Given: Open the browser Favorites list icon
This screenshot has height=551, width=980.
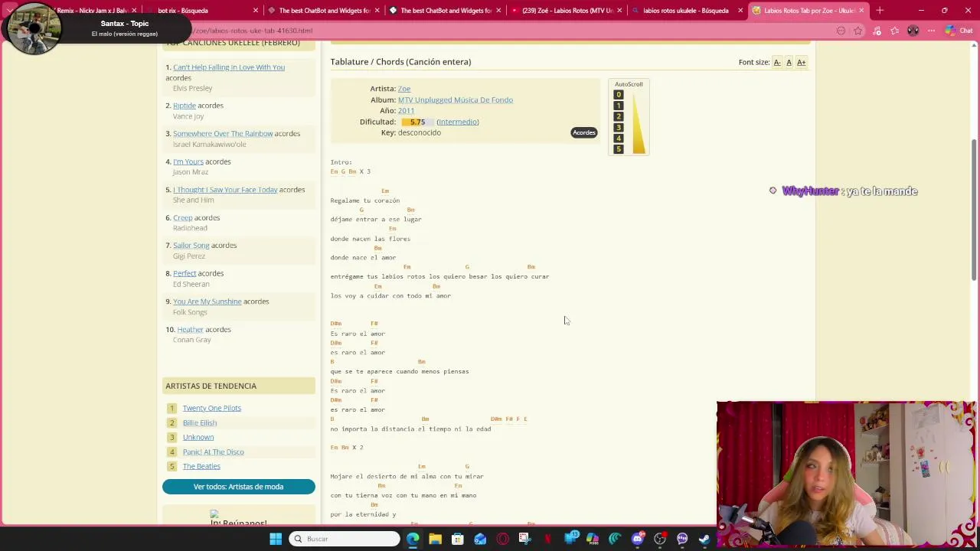Looking at the screenshot, I should [x=895, y=31].
